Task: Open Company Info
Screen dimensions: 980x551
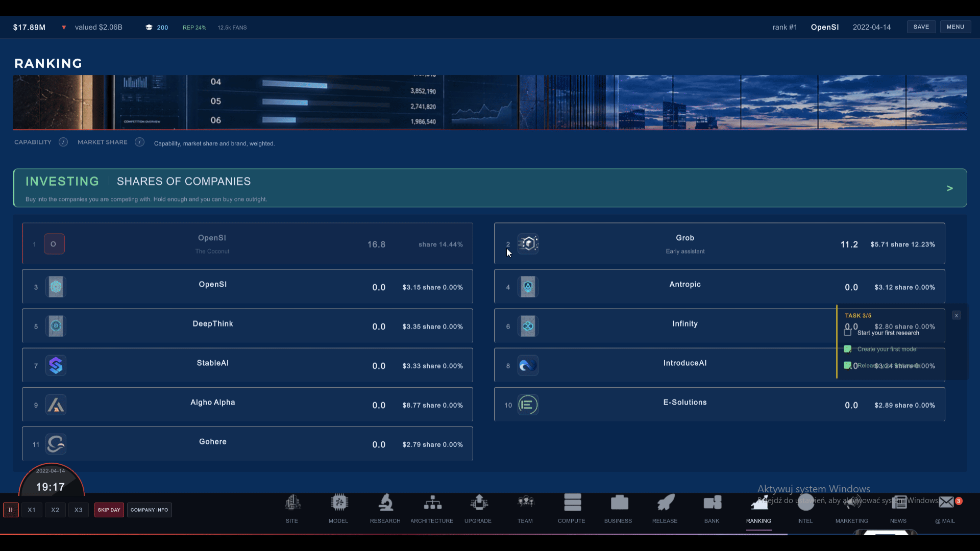Action: click(x=149, y=510)
